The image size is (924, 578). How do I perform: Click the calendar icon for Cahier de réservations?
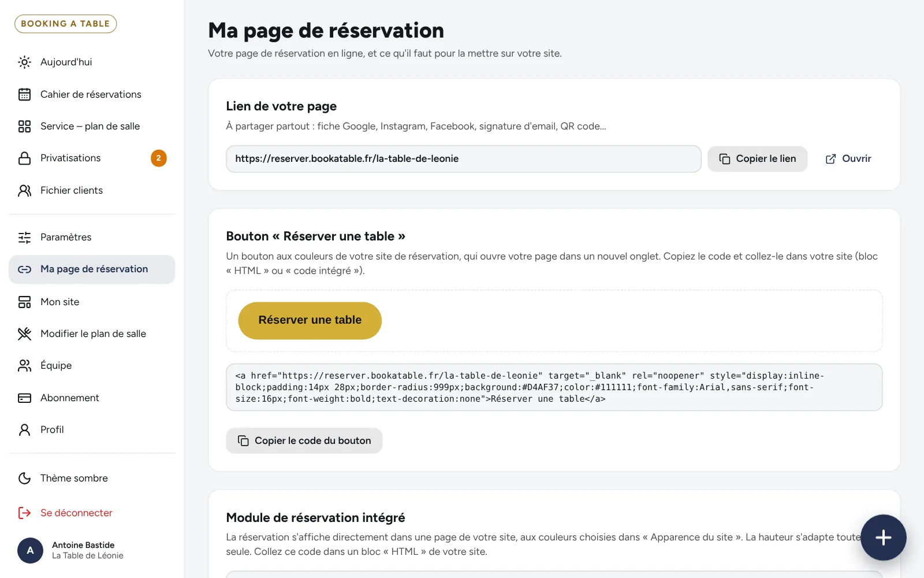pyautogui.click(x=24, y=94)
